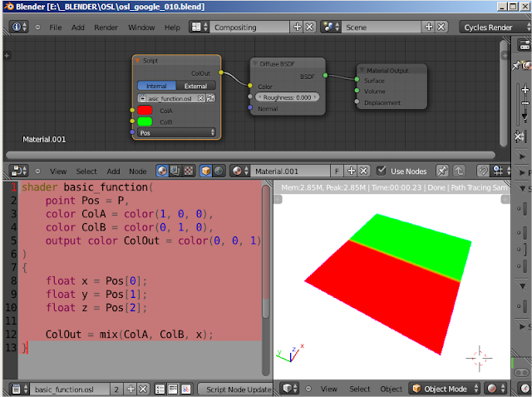532x397 pixels.
Task: Toggle fake user F button
Action: (x=337, y=171)
